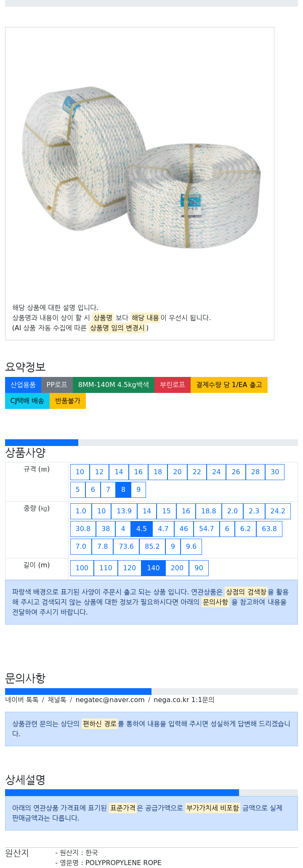The height and width of the screenshot is (868, 303).
Task: Select length option 90
Action: point(199,568)
